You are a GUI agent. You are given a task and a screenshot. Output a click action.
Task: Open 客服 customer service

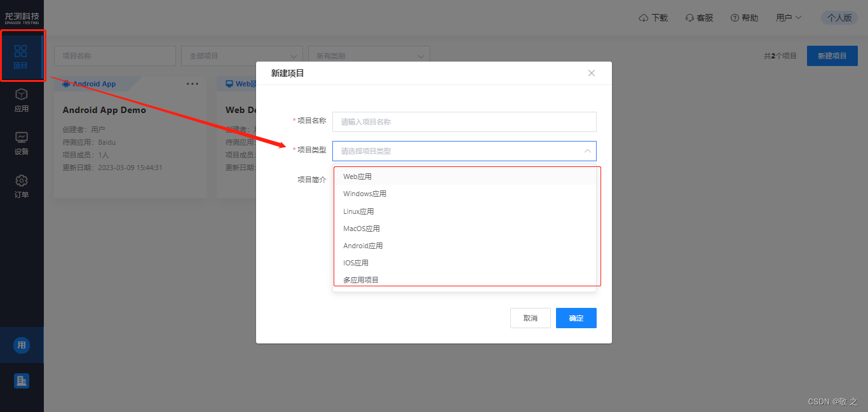pyautogui.click(x=699, y=18)
